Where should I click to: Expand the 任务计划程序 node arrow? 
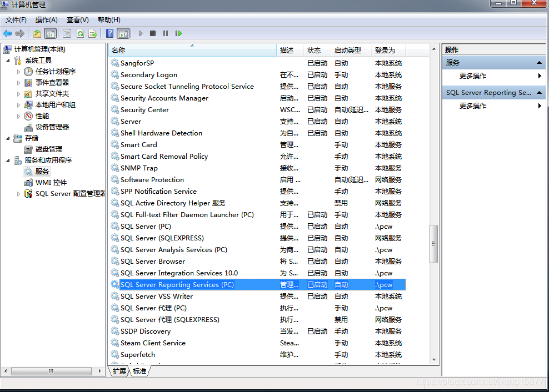[x=18, y=72]
